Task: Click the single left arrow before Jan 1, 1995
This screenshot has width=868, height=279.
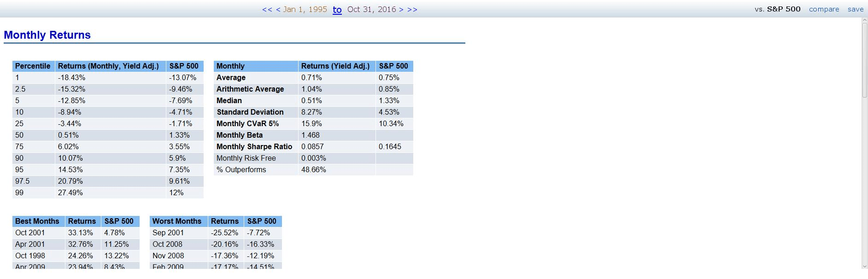Action: pyautogui.click(x=278, y=10)
